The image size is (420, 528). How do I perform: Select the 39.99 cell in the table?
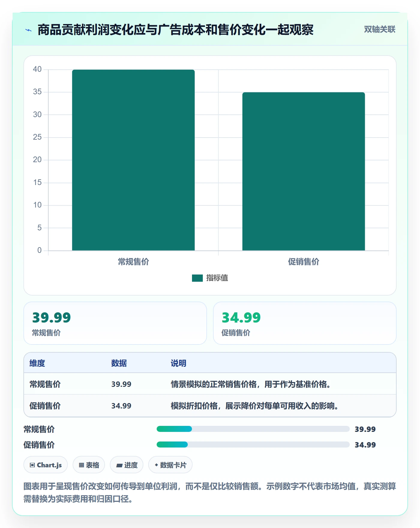[x=121, y=384]
